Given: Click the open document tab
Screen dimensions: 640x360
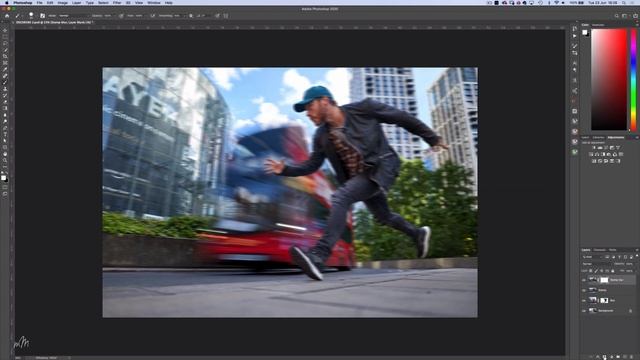Looking at the screenshot, I should click(x=54, y=22).
